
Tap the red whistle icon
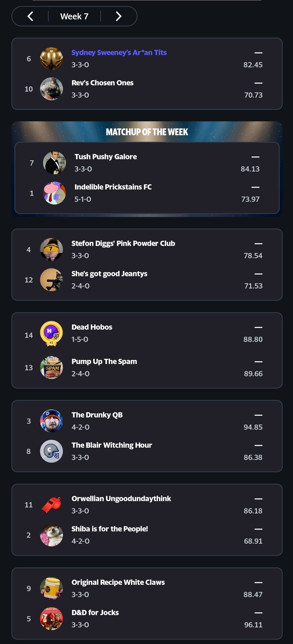[51, 505]
